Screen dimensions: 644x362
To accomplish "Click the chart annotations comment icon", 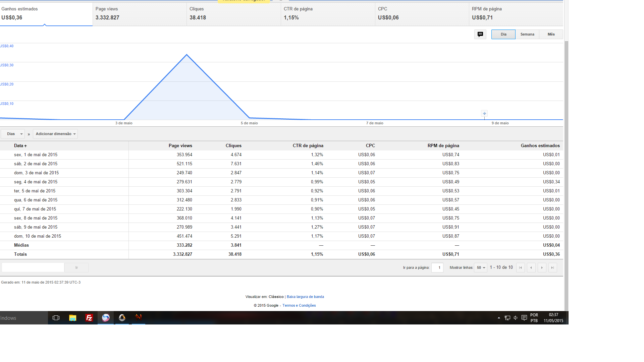I will [x=480, y=34].
